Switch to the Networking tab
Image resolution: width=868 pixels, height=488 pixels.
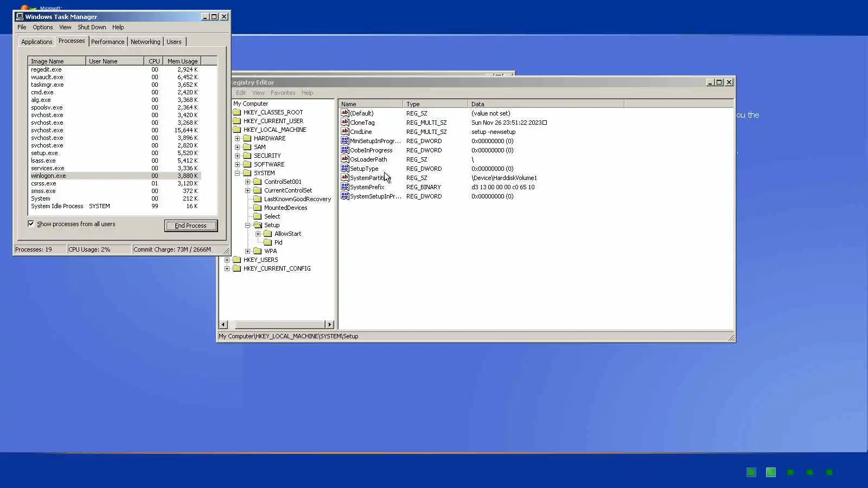click(145, 42)
